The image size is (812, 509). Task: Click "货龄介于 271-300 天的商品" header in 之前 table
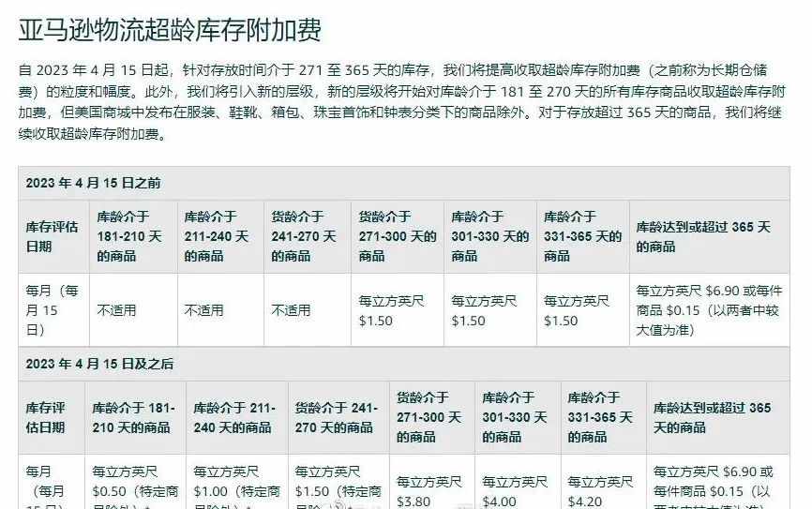[398, 236]
